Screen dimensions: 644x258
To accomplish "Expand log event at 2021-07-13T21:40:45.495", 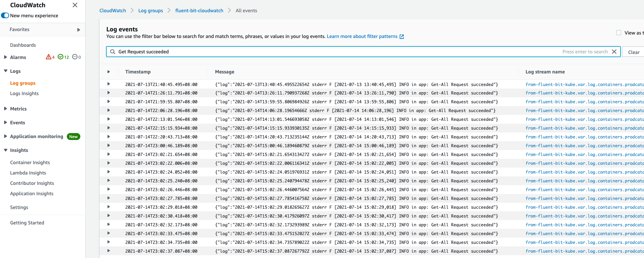I will click(109, 84).
